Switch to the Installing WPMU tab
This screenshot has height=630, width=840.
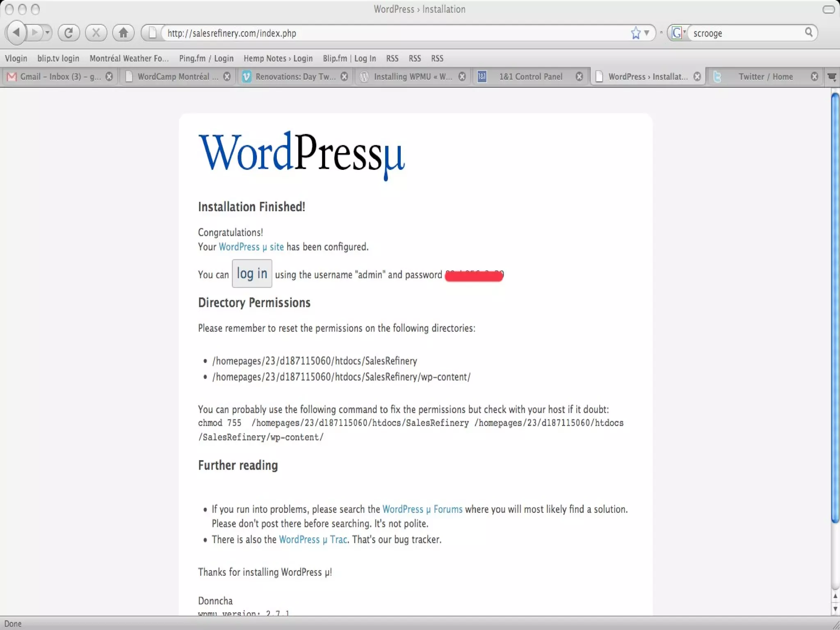412,77
